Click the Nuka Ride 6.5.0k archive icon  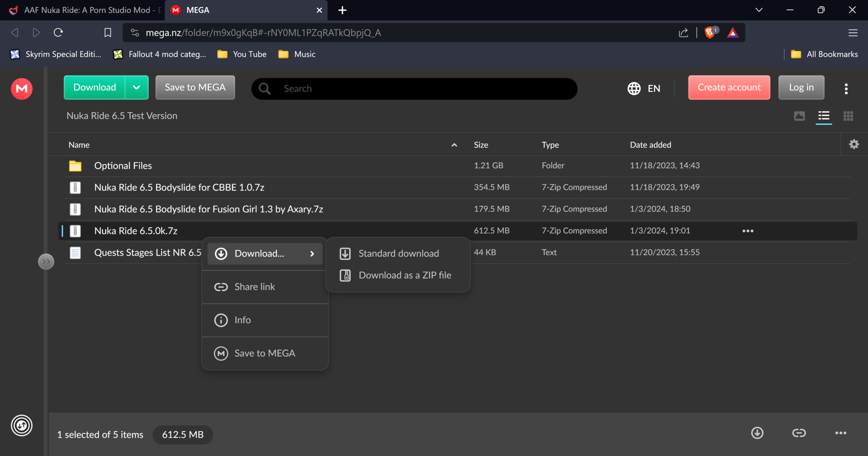coord(75,231)
